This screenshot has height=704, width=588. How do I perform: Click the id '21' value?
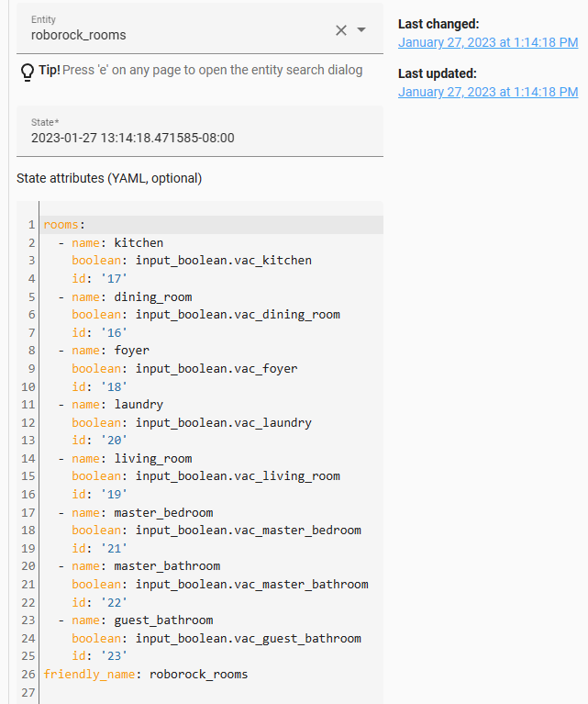(x=114, y=548)
